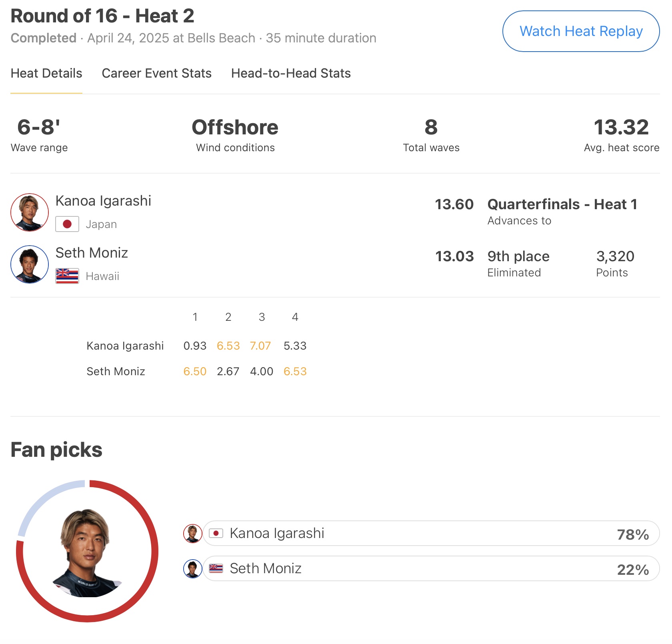Click Hawaii flag in Fan picks bar

click(x=216, y=568)
